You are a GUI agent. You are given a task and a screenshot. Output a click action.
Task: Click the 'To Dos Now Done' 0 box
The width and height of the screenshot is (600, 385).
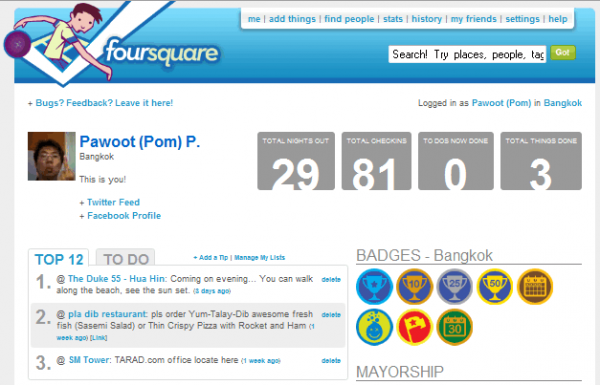(x=456, y=161)
